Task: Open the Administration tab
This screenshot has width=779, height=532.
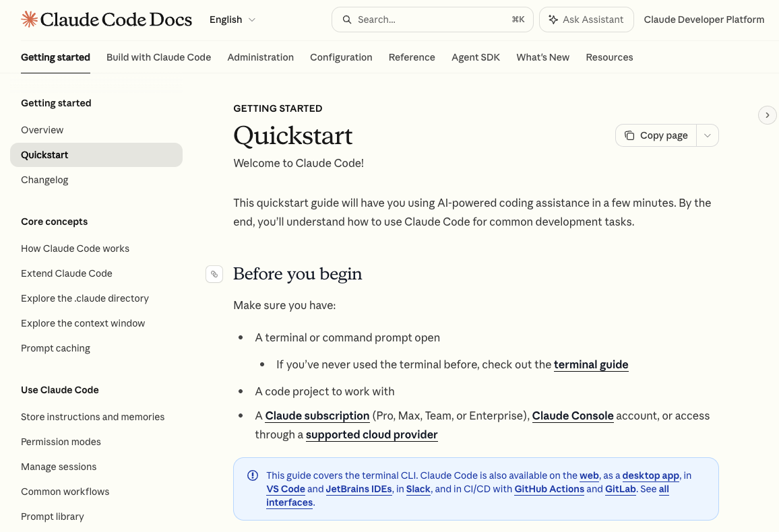Action: tap(260, 57)
